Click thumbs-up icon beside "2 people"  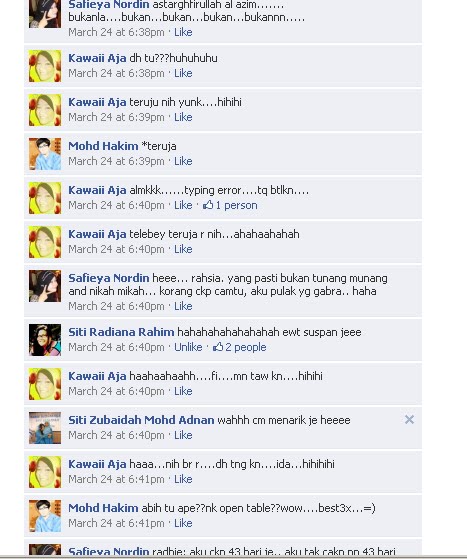pos(218,347)
